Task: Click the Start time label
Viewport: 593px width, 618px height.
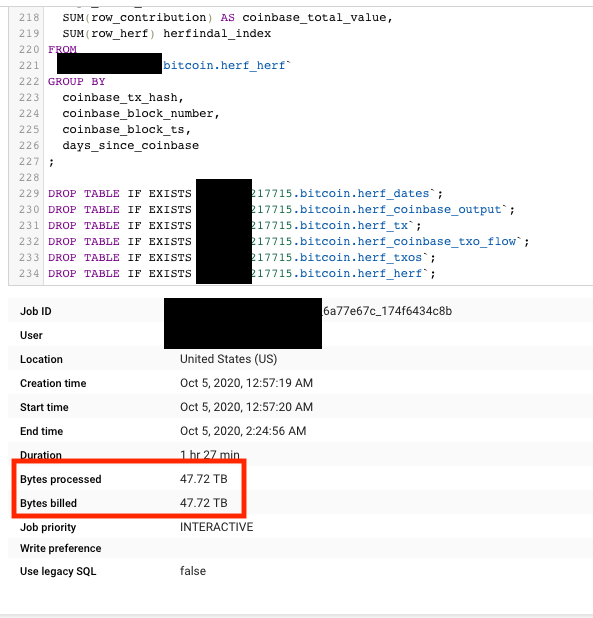Action: (44, 408)
